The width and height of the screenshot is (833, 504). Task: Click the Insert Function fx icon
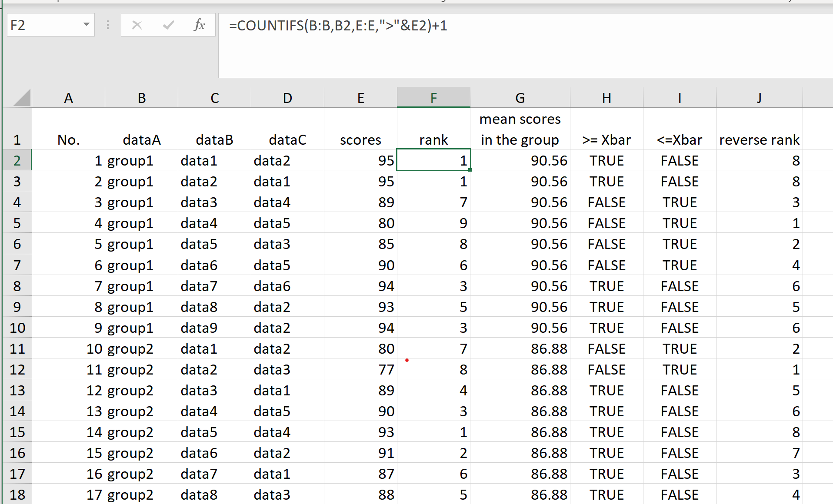click(199, 25)
